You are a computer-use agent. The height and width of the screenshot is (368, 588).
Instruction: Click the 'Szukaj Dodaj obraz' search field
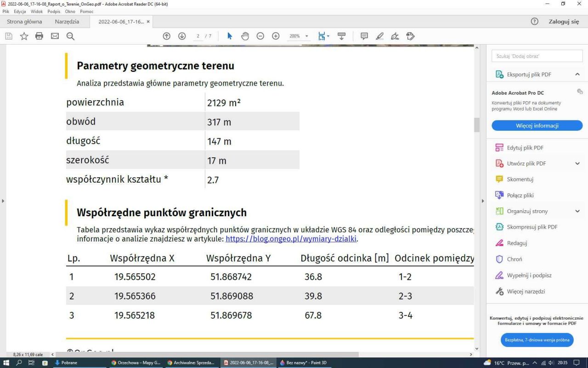[x=537, y=56]
